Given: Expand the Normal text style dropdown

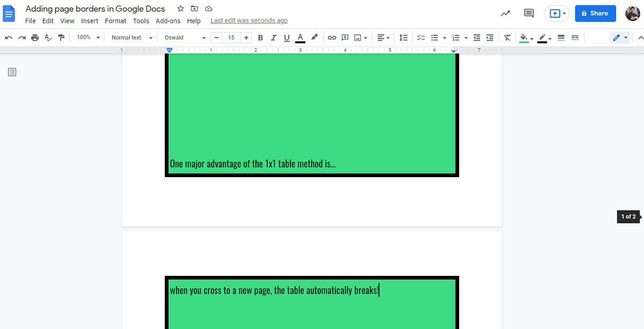Looking at the screenshot, I should coord(132,38).
